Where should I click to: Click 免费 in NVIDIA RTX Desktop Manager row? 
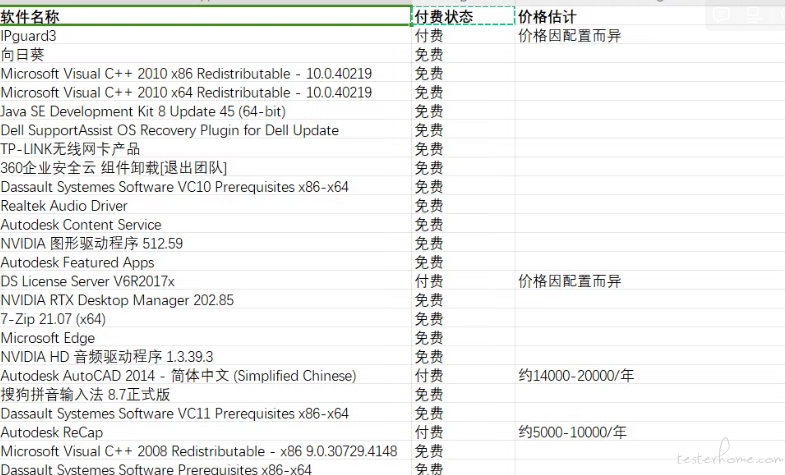click(463, 300)
